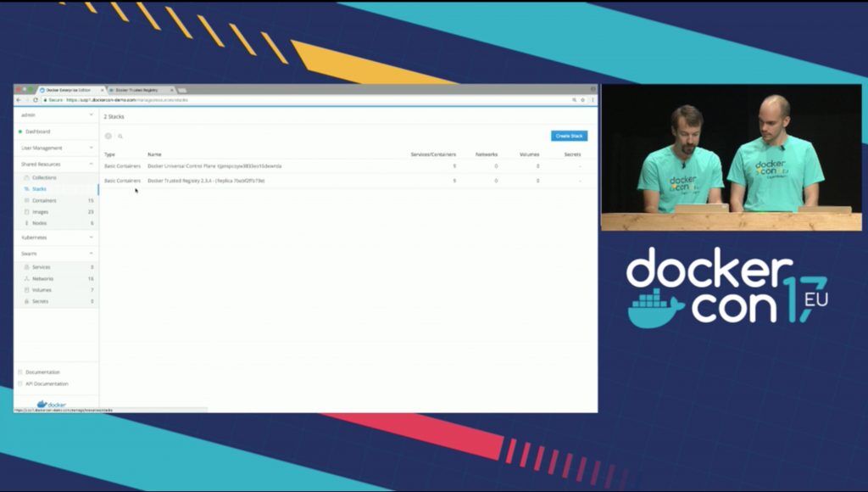
Task: Click the browser reload icon
Action: [35, 100]
